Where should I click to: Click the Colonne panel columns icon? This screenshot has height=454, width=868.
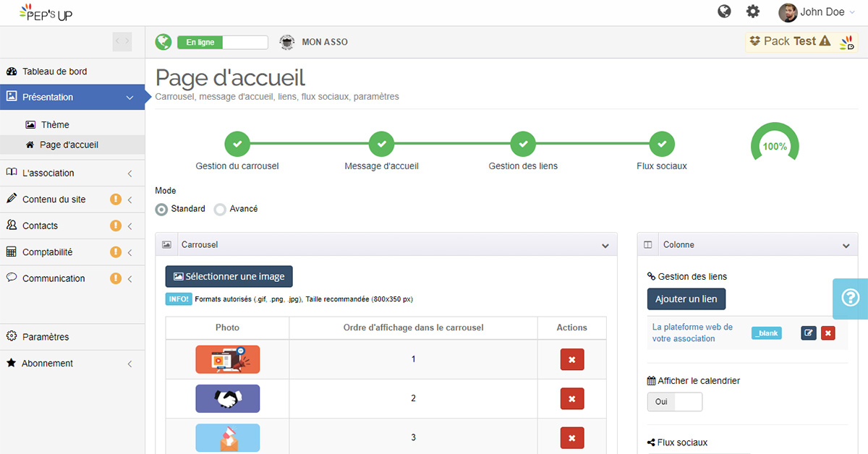(x=648, y=245)
